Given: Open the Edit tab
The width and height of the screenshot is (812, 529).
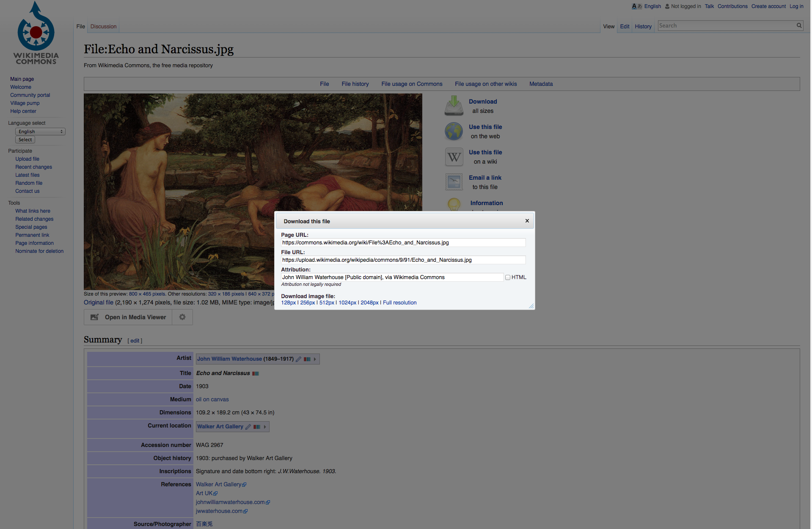Looking at the screenshot, I should pyautogui.click(x=625, y=26).
